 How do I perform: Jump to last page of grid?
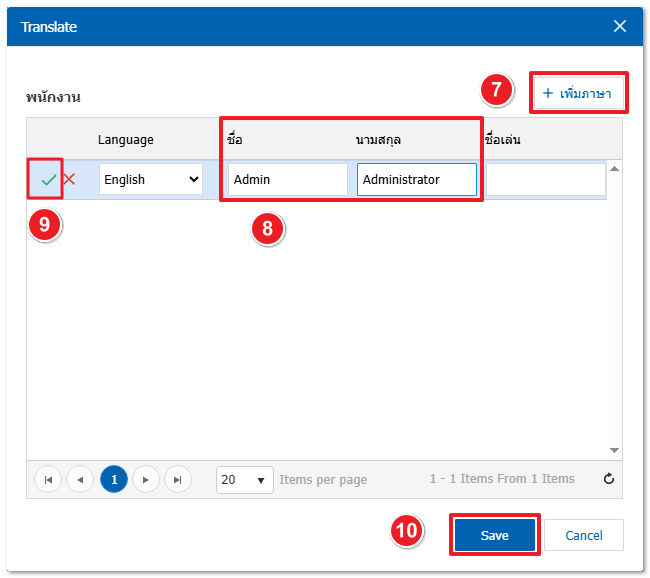tap(178, 479)
